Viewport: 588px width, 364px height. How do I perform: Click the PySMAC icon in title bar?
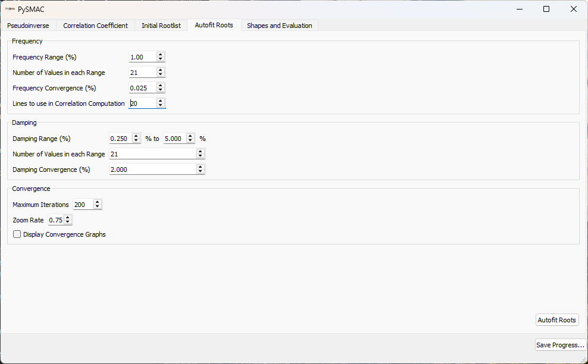point(10,9)
